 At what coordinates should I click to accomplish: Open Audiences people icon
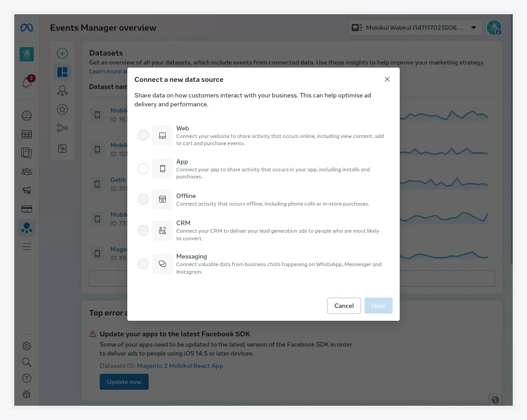click(27, 172)
